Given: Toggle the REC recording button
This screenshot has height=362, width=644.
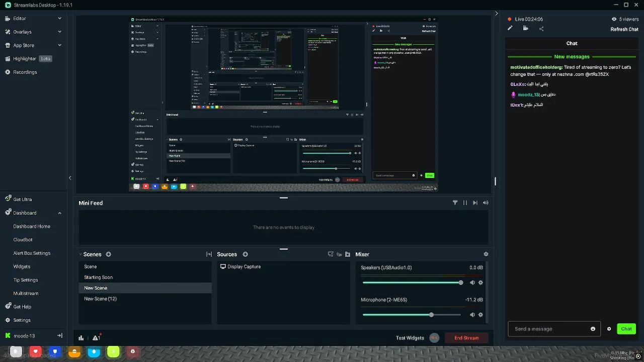Looking at the screenshot, I should pyautogui.click(x=434, y=338).
